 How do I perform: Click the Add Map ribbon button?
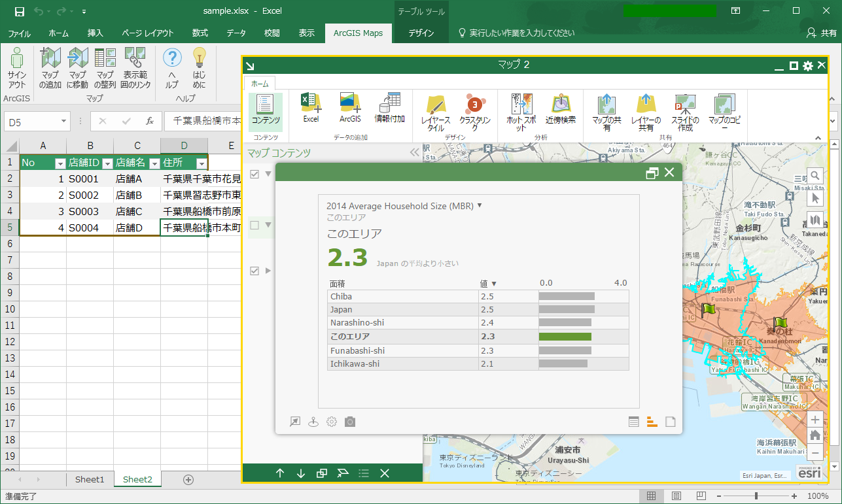(50, 68)
